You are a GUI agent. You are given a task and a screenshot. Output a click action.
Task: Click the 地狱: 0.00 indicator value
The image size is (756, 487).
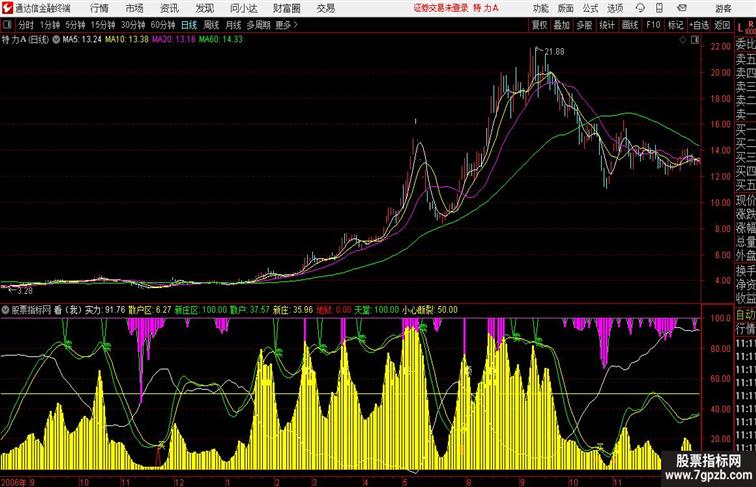334,310
